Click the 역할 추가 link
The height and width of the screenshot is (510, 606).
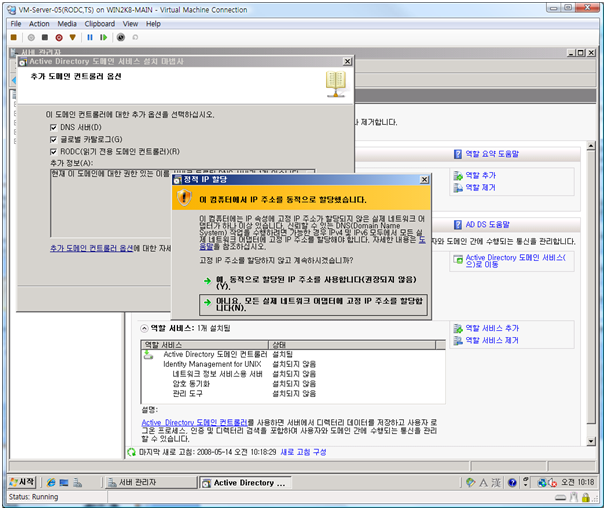pyautogui.click(x=480, y=175)
